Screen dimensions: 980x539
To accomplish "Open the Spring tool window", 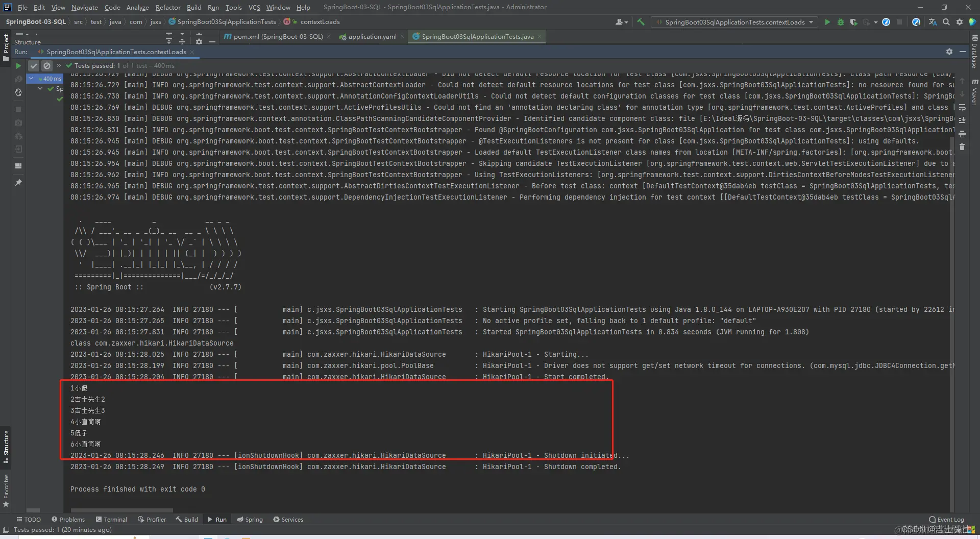I will point(250,519).
